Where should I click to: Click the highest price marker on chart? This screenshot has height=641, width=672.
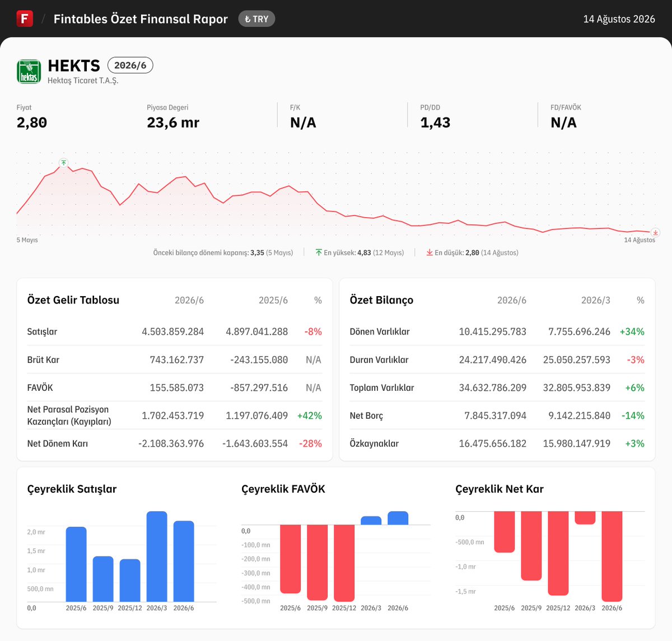(64, 162)
